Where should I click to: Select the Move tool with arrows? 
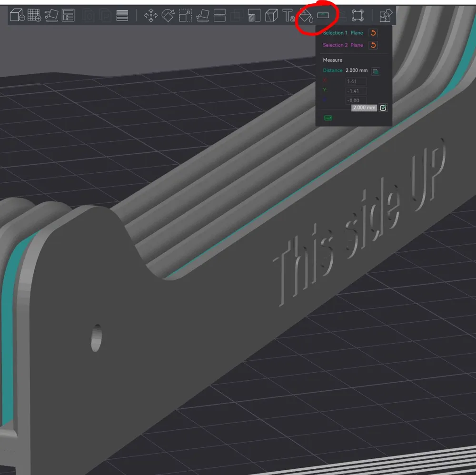151,15
